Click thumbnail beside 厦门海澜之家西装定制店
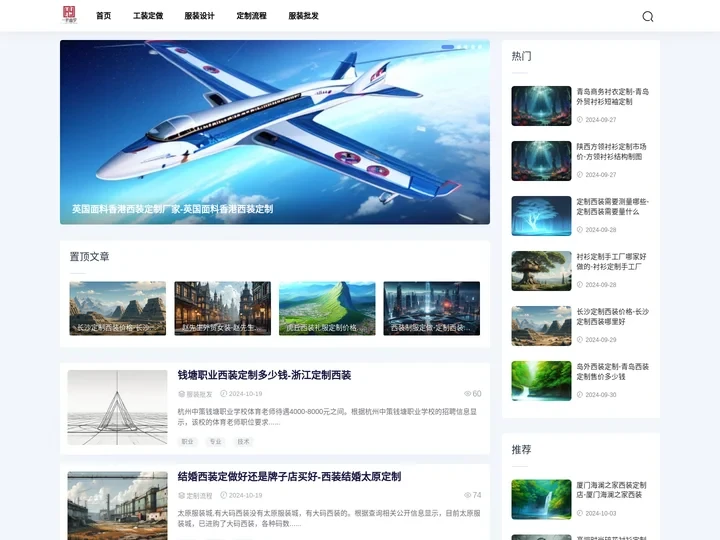 [541, 499]
